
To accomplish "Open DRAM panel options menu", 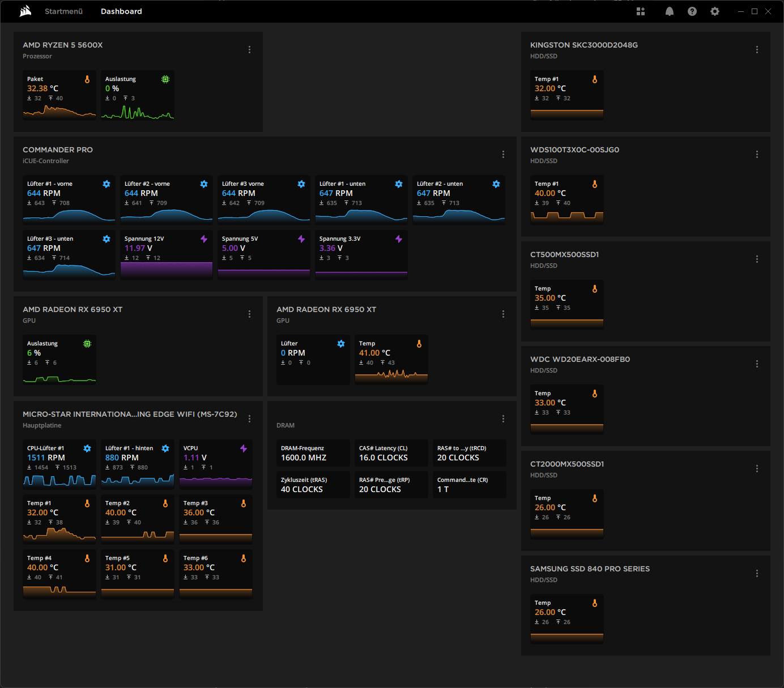I will pyautogui.click(x=503, y=419).
